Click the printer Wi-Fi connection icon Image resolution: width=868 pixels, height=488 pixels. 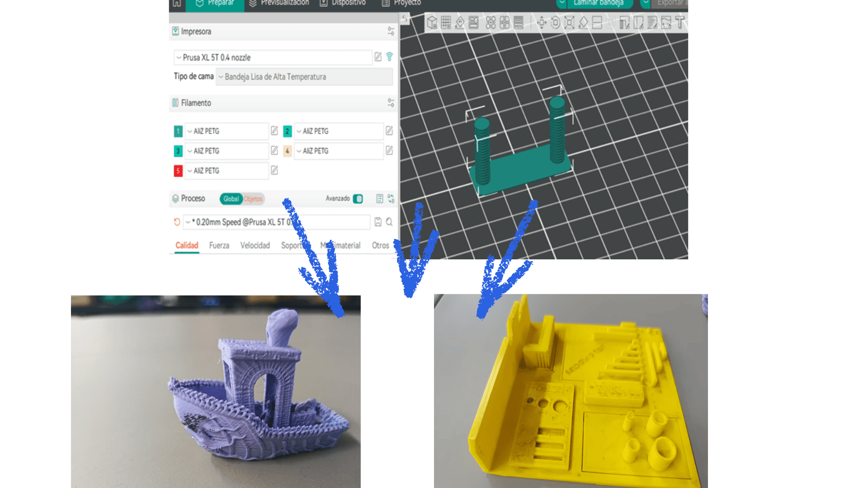[x=389, y=57]
